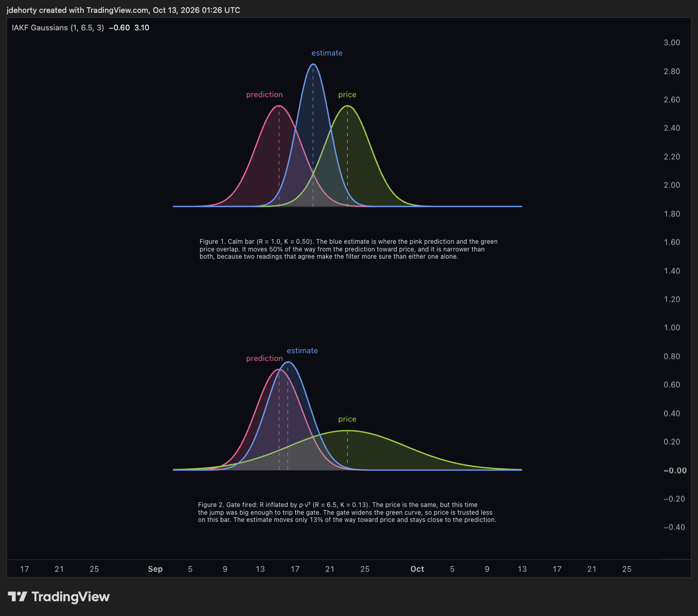Click the Figure 2 Gate fired caption text
Image resolution: width=698 pixels, height=616 pixels.
click(347, 512)
